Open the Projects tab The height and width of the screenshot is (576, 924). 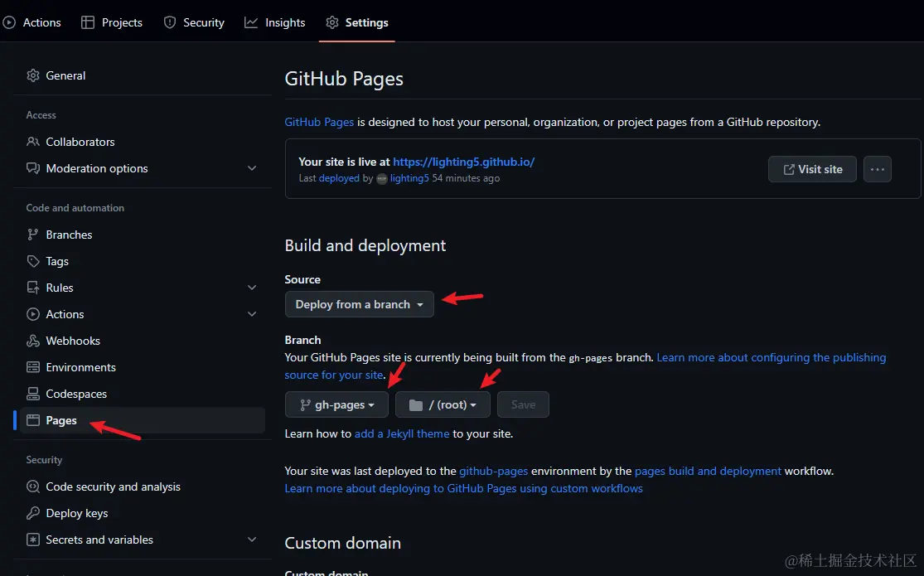point(112,22)
